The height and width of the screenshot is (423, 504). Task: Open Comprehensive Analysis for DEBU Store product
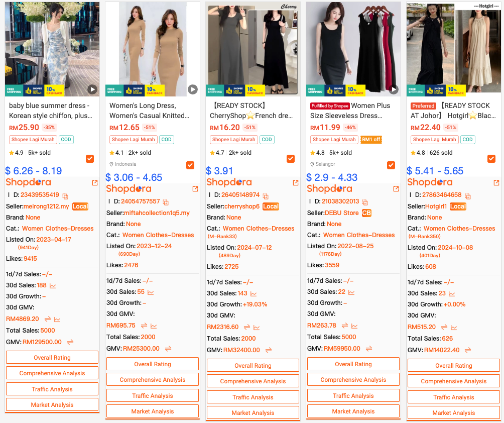point(353,380)
